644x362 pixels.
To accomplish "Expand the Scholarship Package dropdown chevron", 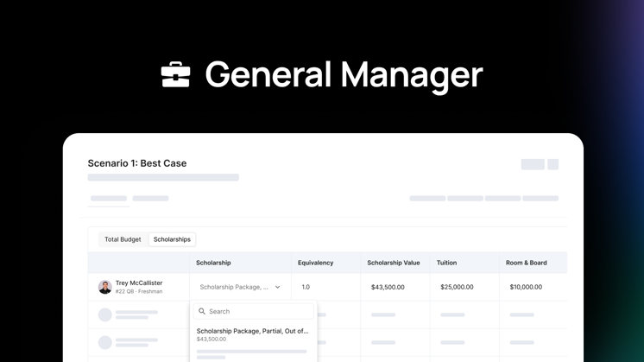I will coord(278,287).
